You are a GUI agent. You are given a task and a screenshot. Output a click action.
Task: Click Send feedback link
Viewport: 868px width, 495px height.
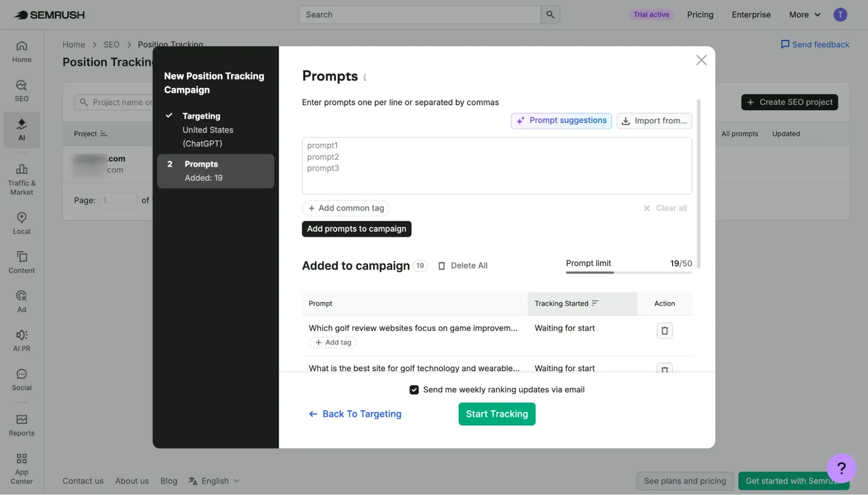(815, 45)
